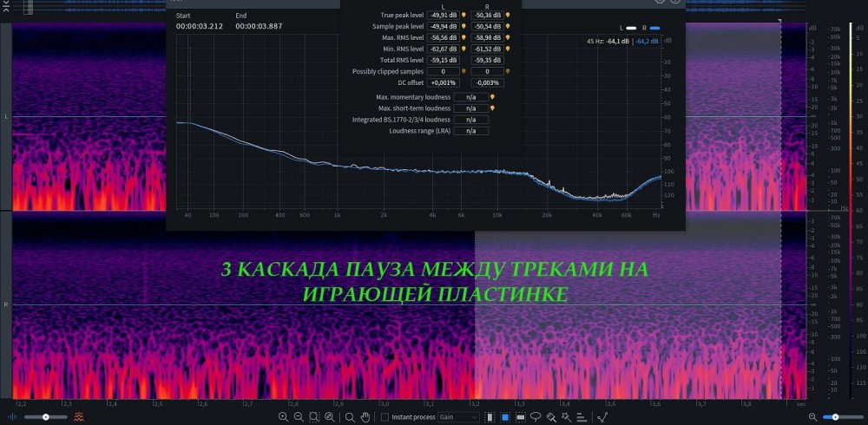Choose the Frequency selection tool
This screenshot has width=868, height=425.
tap(520, 417)
